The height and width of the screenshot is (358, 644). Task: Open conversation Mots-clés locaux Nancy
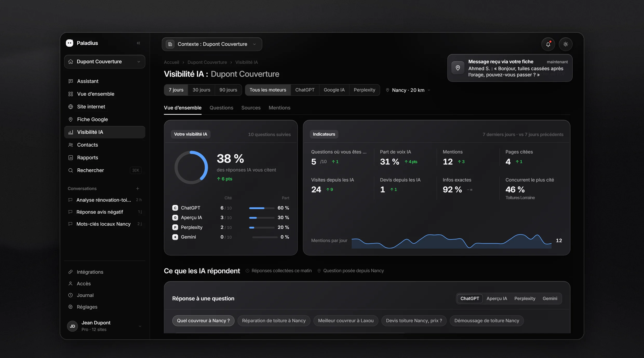point(105,224)
